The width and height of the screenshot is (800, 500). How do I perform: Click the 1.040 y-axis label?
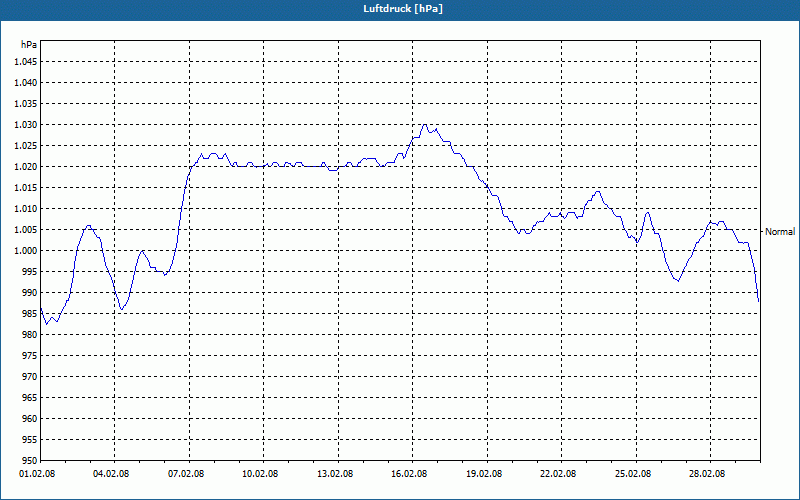(26, 83)
